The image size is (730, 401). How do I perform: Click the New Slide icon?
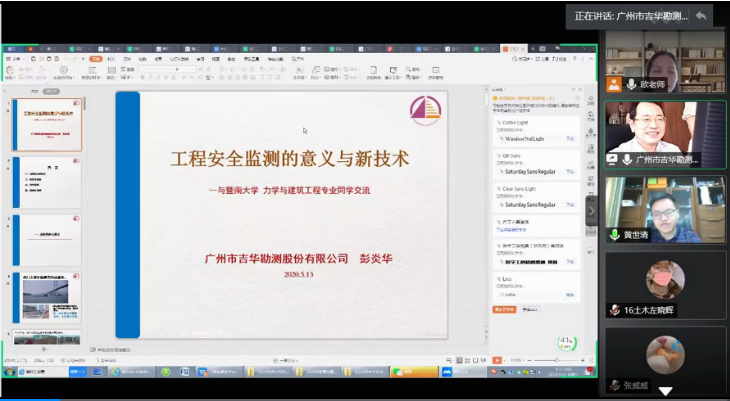(x=93, y=70)
